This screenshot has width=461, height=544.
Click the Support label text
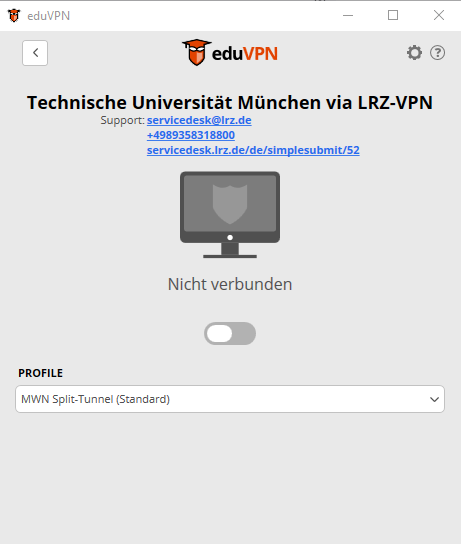tap(122, 120)
